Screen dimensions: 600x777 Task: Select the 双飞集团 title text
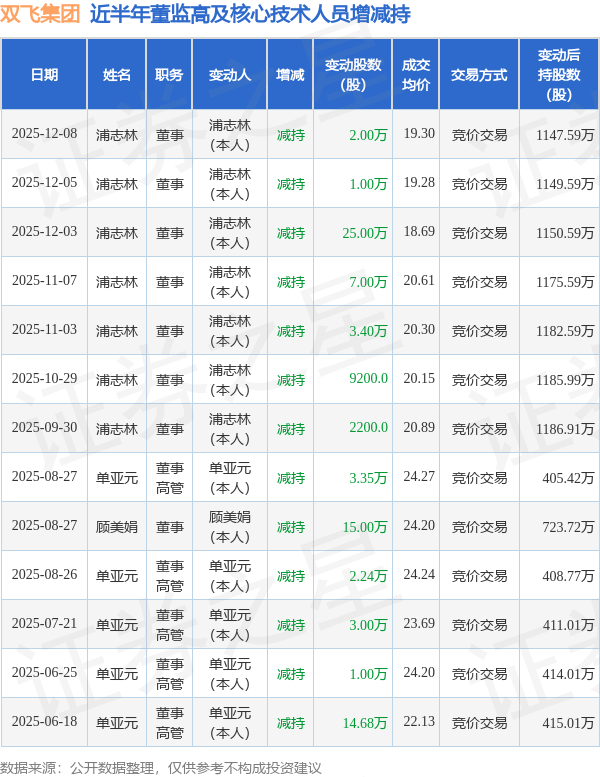coord(40,13)
